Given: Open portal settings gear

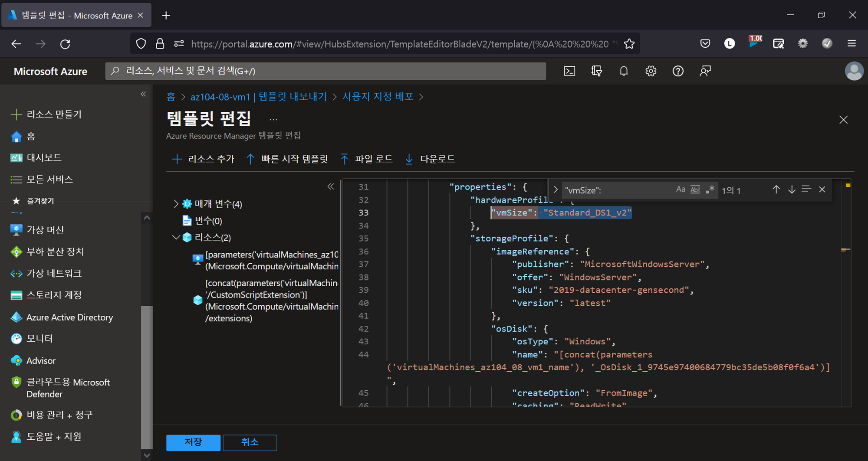Looking at the screenshot, I should (x=651, y=71).
